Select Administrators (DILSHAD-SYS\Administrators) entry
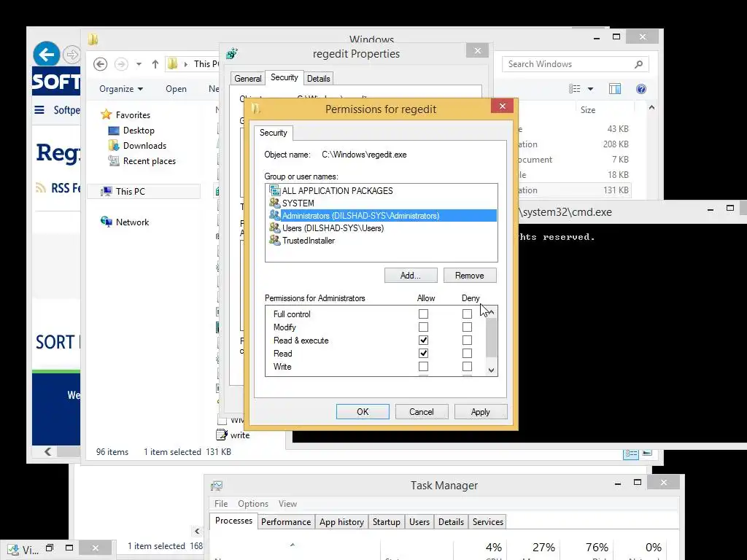 coord(381,215)
